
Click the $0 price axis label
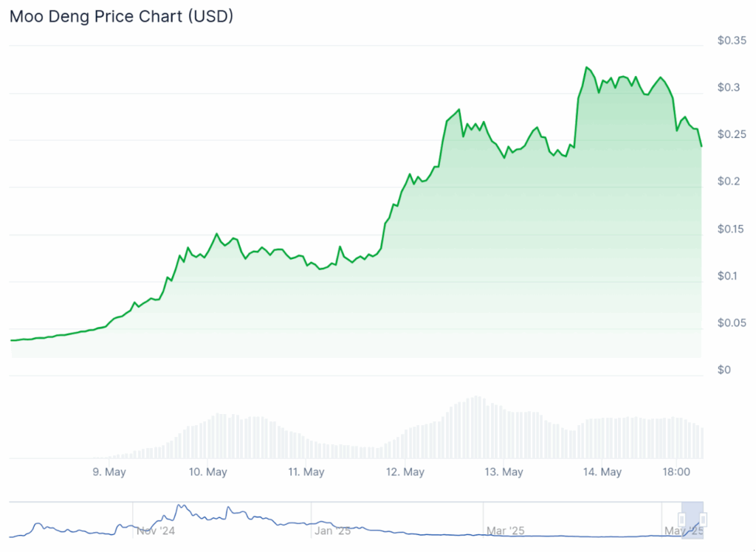(x=724, y=370)
